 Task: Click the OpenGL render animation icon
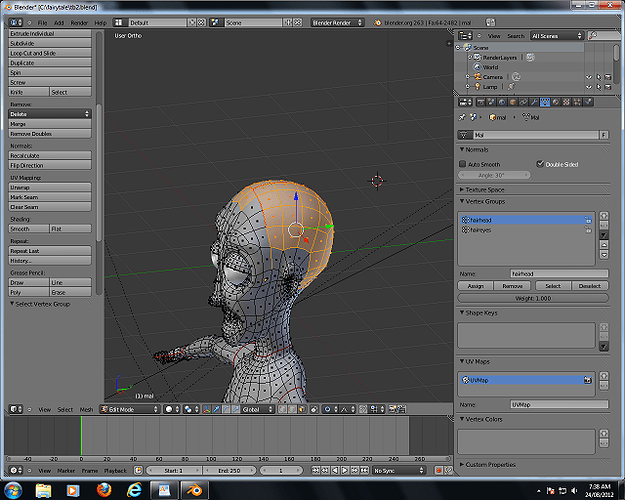click(402, 409)
